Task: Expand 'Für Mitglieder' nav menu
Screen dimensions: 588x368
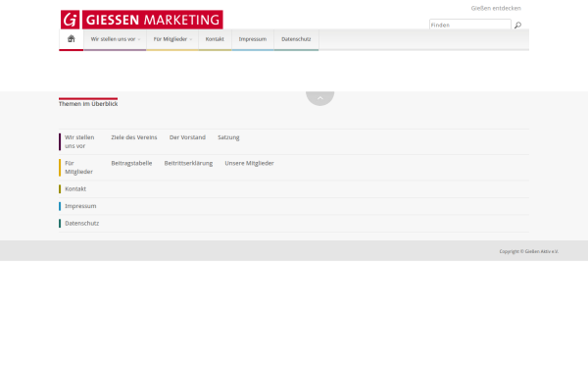Action: point(172,39)
